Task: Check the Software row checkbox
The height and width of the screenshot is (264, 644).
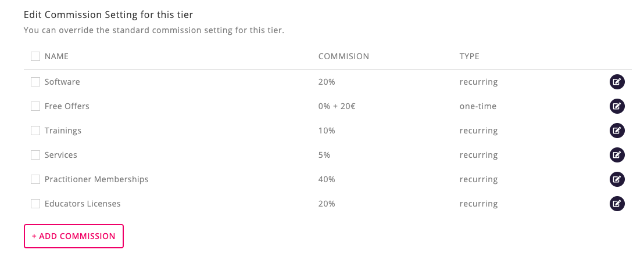Action: 35,82
